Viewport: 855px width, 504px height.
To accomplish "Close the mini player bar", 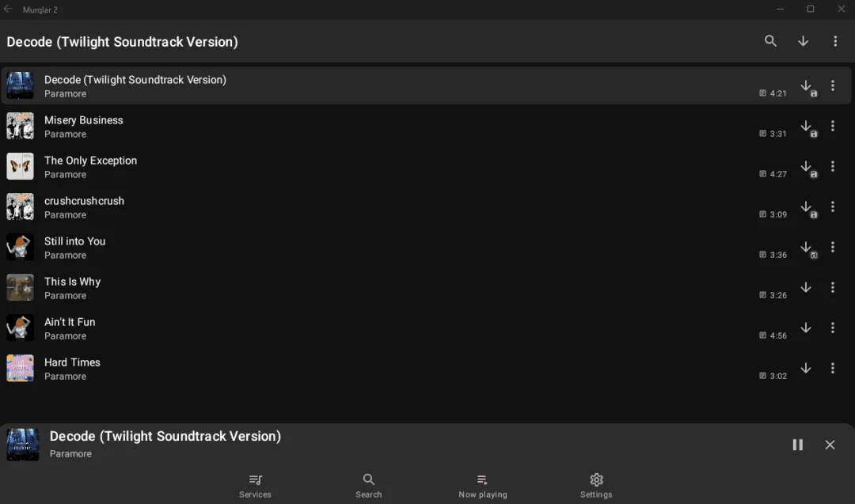I will pyautogui.click(x=830, y=445).
